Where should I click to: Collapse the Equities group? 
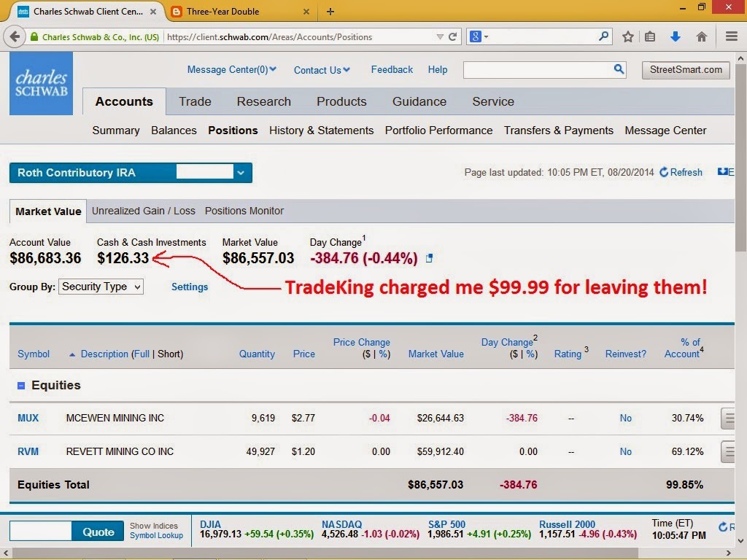click(21, 386)
